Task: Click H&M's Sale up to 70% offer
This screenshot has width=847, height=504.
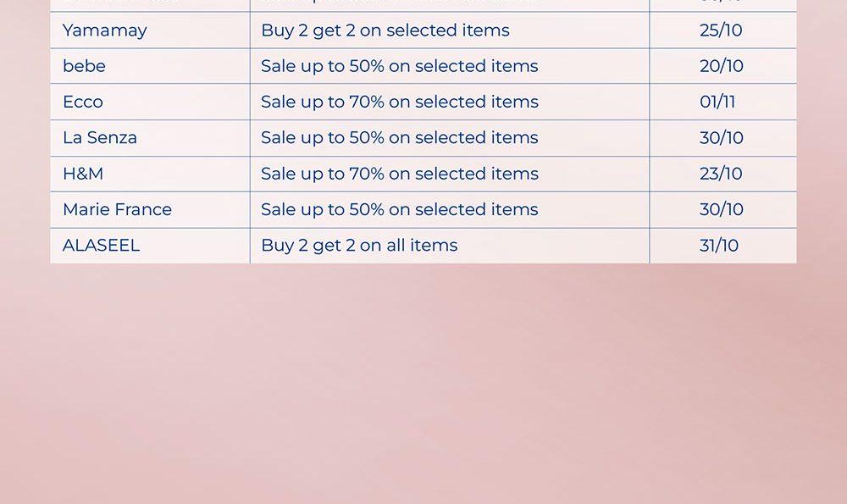Action: click(399, 174)
